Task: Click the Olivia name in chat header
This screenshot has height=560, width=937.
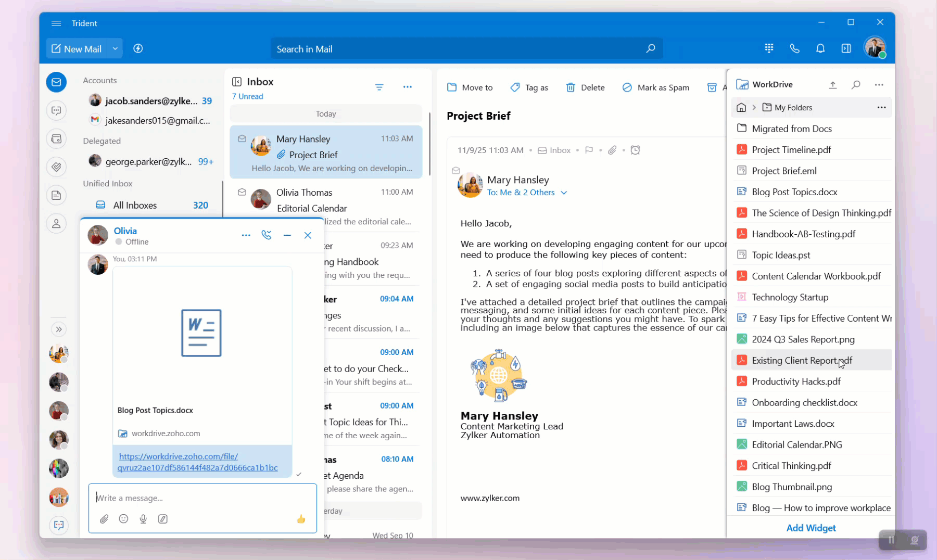Action: 125,231
